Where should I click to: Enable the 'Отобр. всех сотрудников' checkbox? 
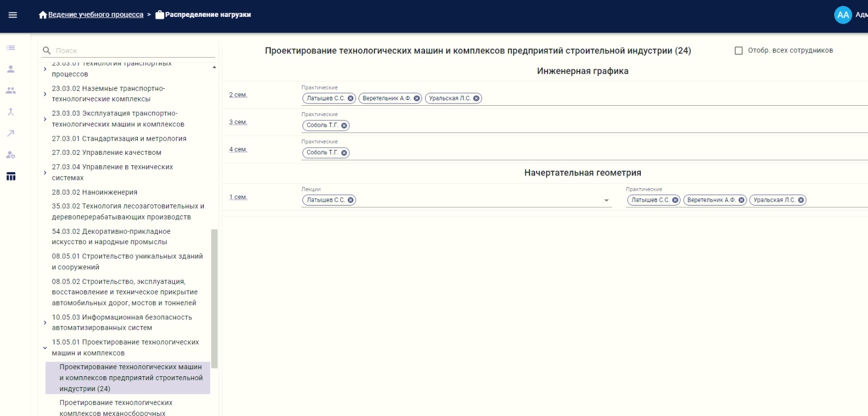[x=739, y=51]
